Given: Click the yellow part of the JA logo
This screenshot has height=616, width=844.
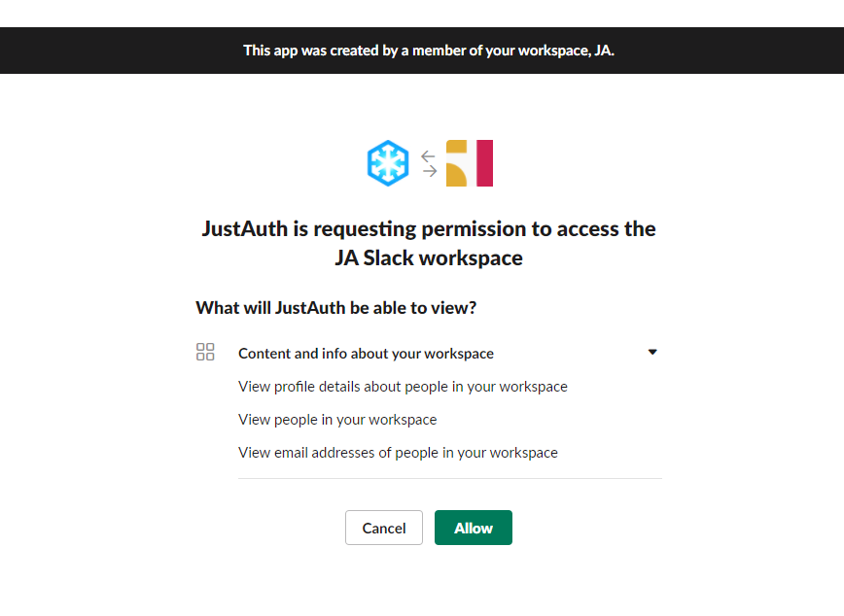Looking at the screenshot, I should coord(456,163).
